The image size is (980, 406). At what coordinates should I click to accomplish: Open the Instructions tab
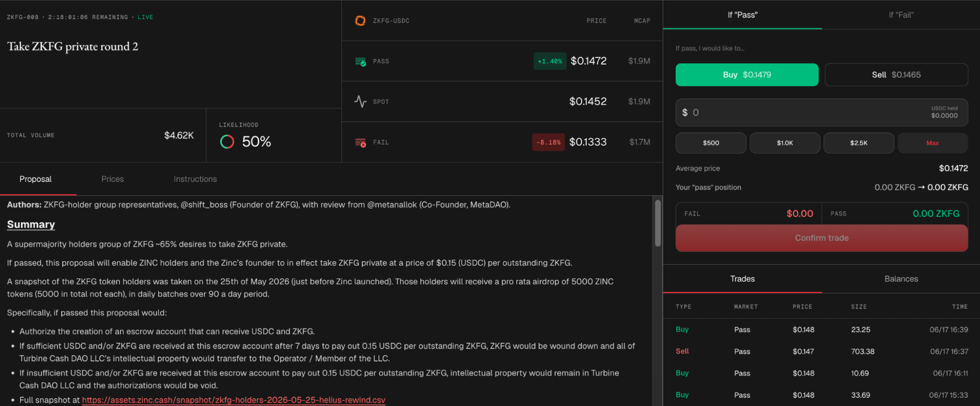(x=195, y=179)
